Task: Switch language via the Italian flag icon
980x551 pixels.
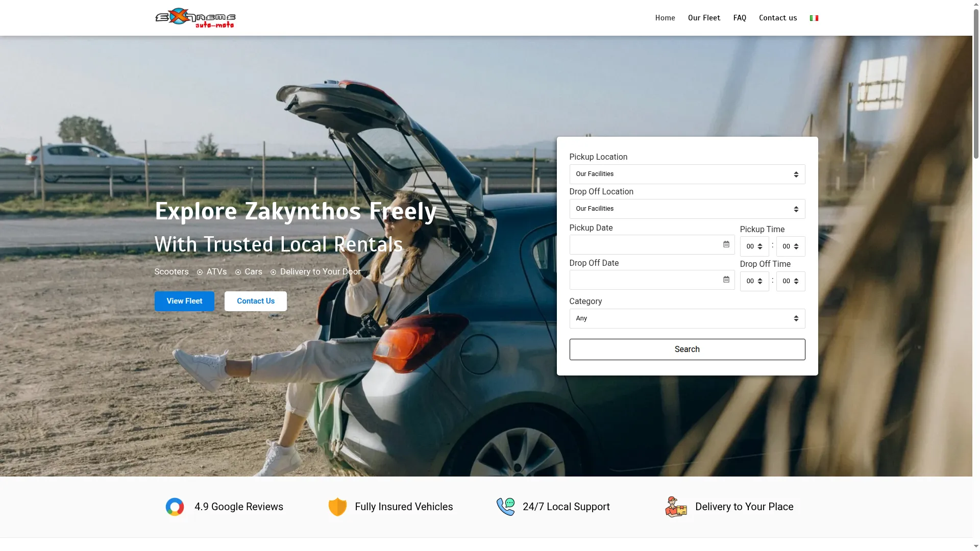Action: click(814, 18)
